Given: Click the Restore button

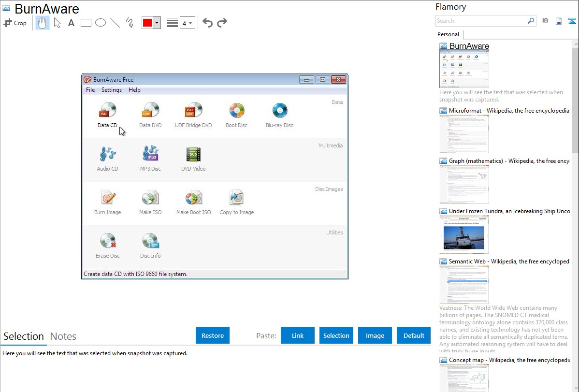Looking at the screenshot, I should (x=213, y=335).
